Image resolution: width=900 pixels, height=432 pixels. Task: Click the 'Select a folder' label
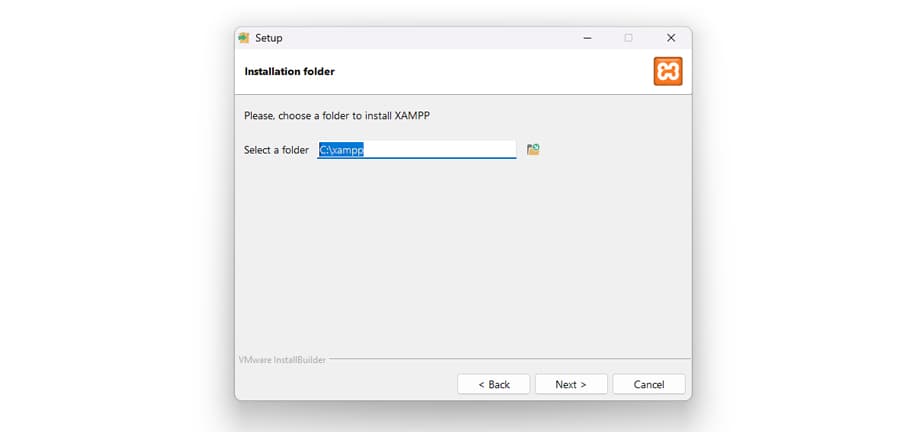tap(276, 150)
